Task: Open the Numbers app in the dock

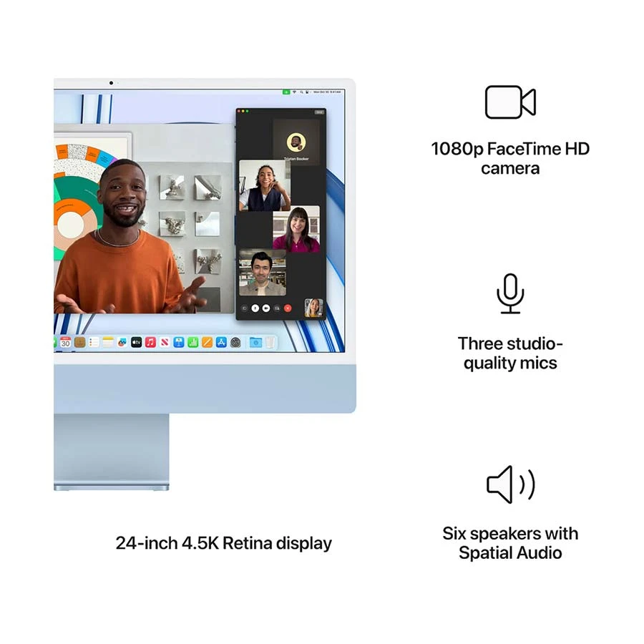Action: (193, 342)
